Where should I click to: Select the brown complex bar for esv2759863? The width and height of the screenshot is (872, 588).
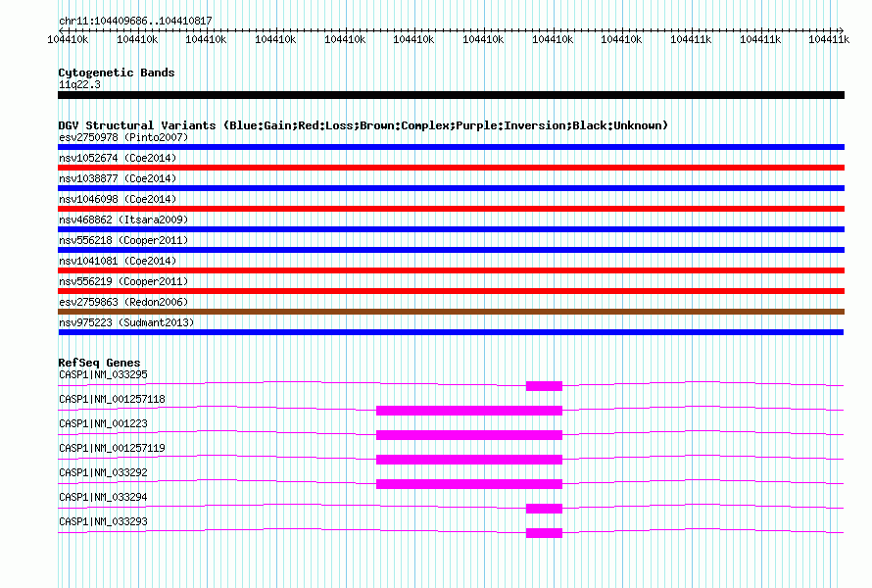pos(451,312)
